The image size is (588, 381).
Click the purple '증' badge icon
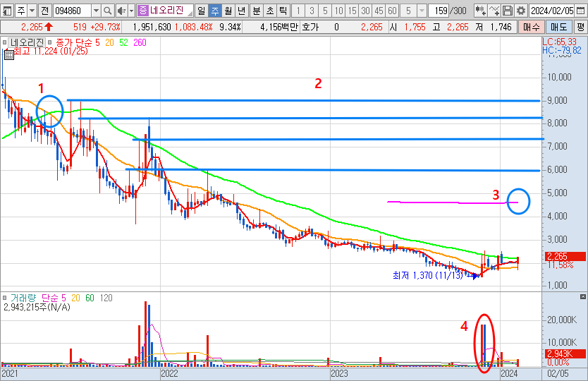[142, 11]
